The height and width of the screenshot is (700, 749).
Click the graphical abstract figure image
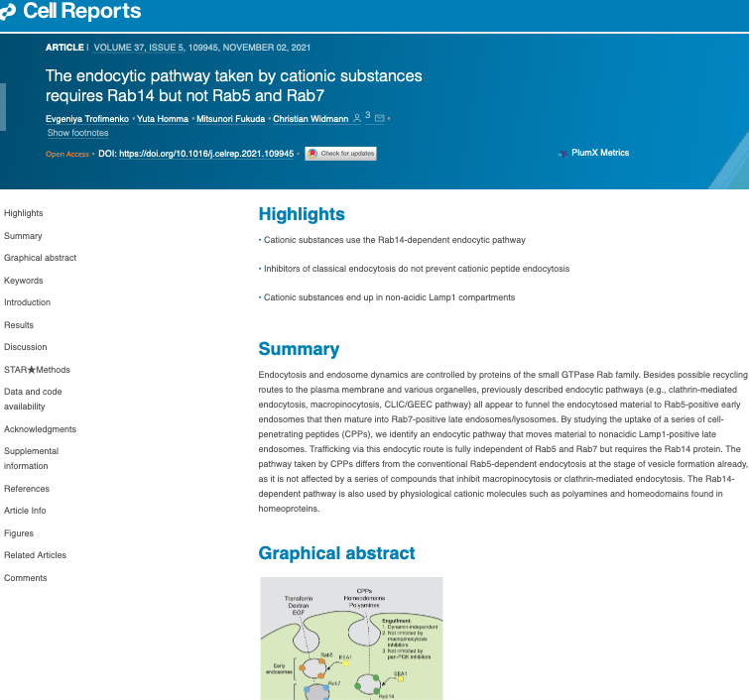(x=350, y=638)
